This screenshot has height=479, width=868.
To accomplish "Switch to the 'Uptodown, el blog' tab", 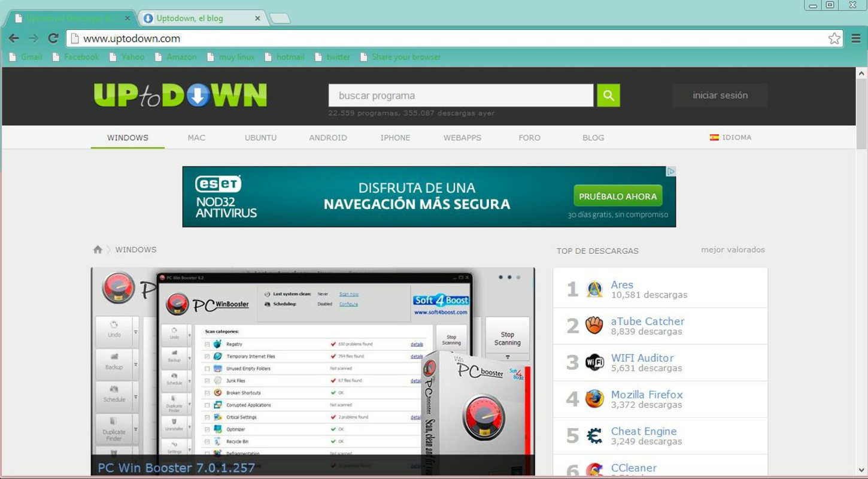I will pos(201,19).
